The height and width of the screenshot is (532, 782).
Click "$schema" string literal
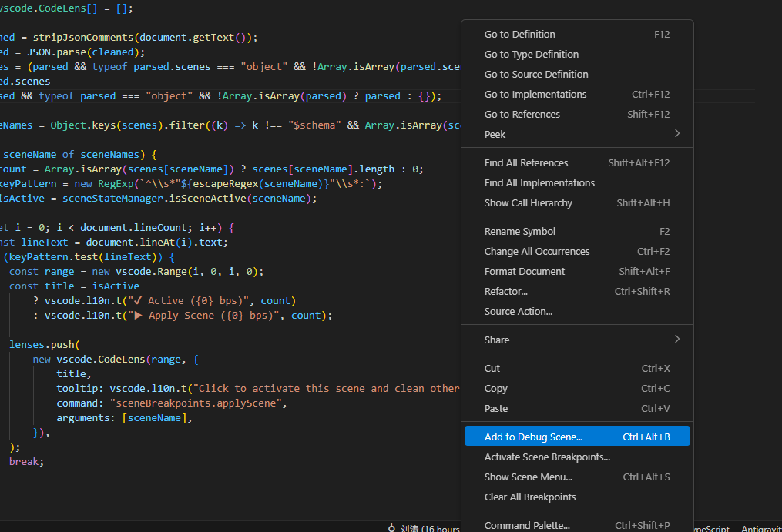click(x=314, y=125)
